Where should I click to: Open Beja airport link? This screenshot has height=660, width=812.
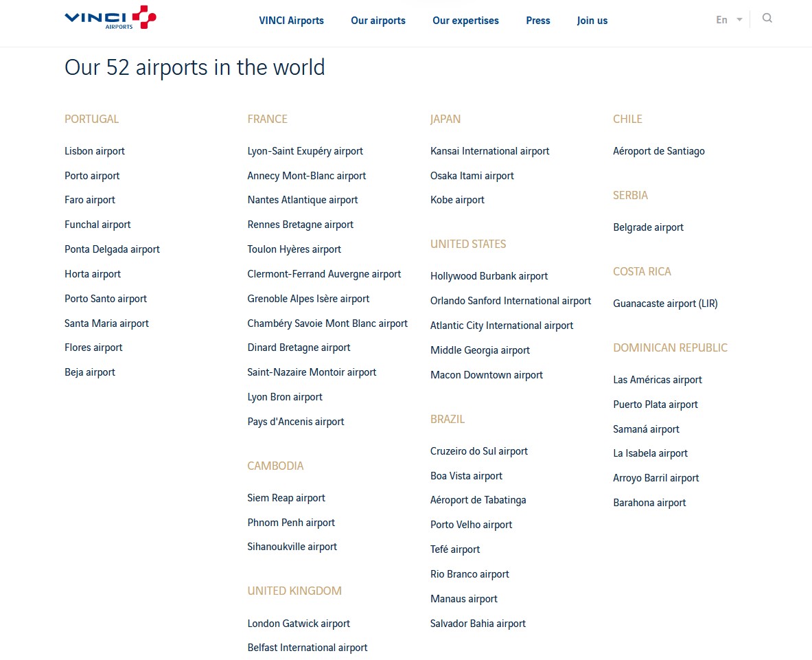pos(90,372)
